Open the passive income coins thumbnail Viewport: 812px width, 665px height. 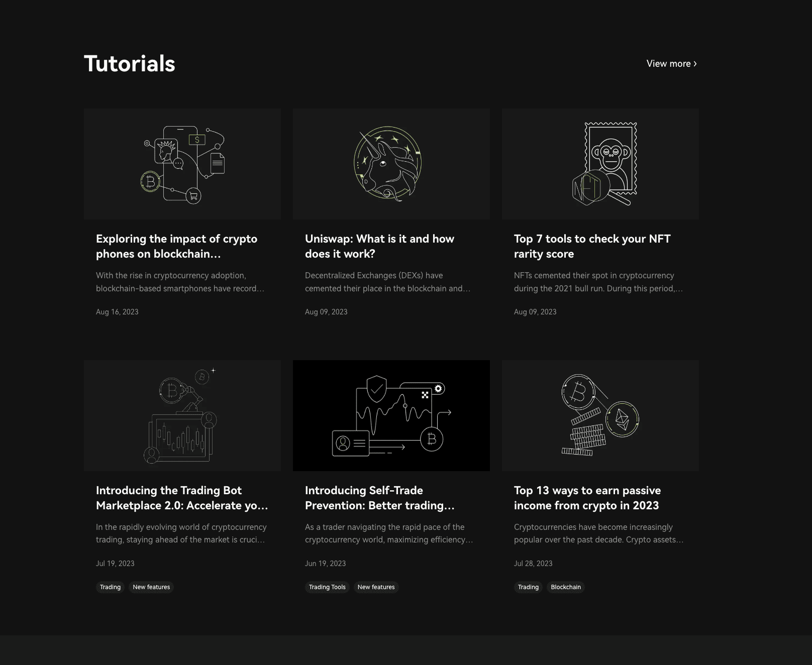coord(600,415)
